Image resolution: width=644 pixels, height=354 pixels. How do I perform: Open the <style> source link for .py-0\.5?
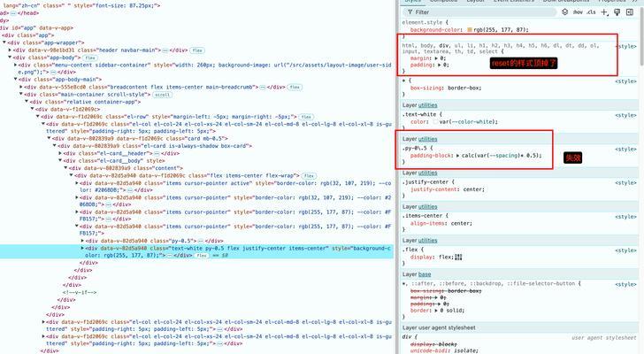[x=626, y=149]
